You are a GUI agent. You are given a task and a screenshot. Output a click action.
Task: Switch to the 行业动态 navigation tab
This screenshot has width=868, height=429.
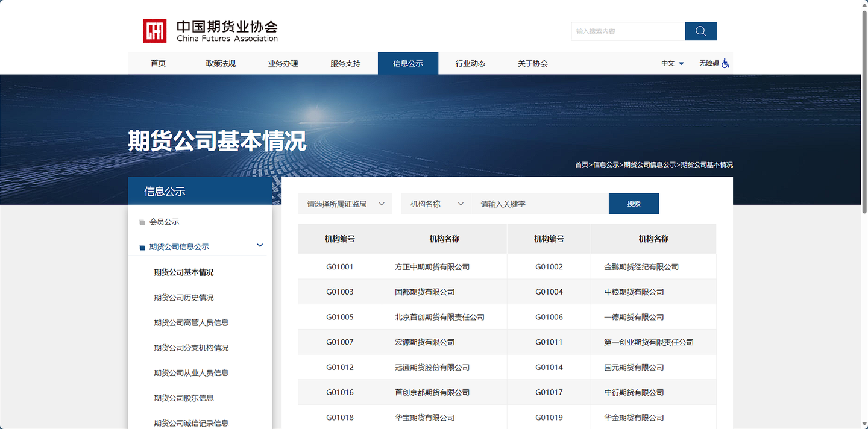[x=470, y=63]
